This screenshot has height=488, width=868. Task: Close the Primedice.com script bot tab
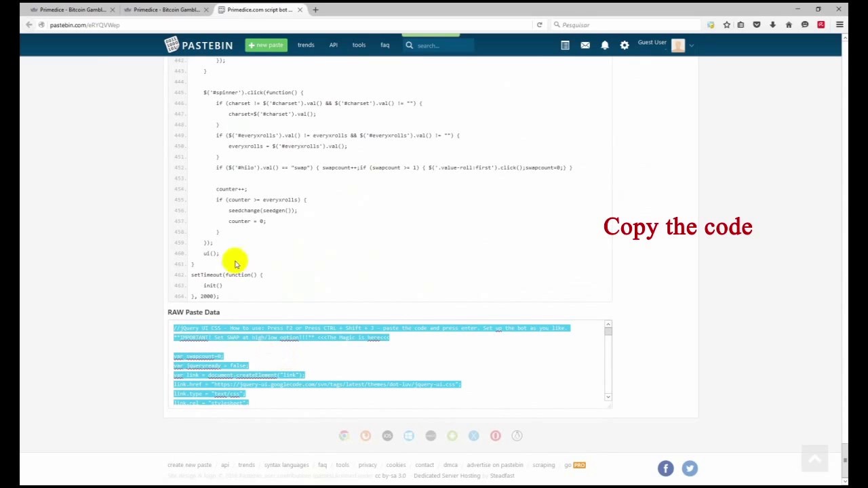[x=300, y=9]
